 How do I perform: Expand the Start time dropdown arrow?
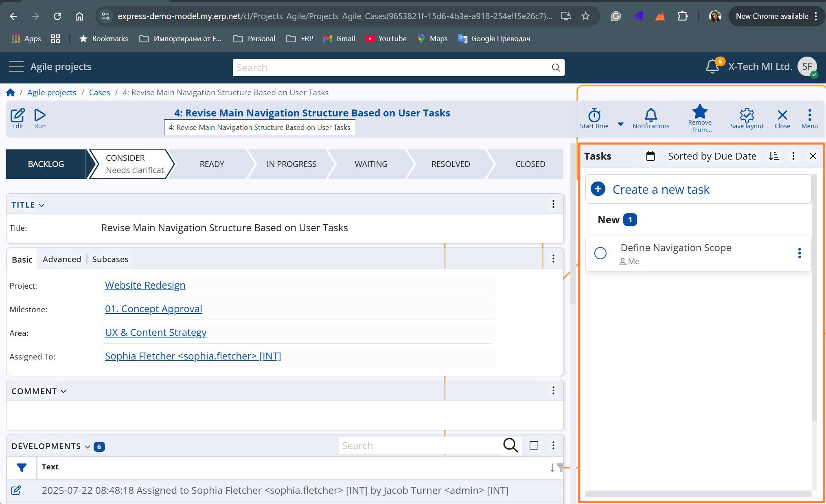click(x=620, y=124)
